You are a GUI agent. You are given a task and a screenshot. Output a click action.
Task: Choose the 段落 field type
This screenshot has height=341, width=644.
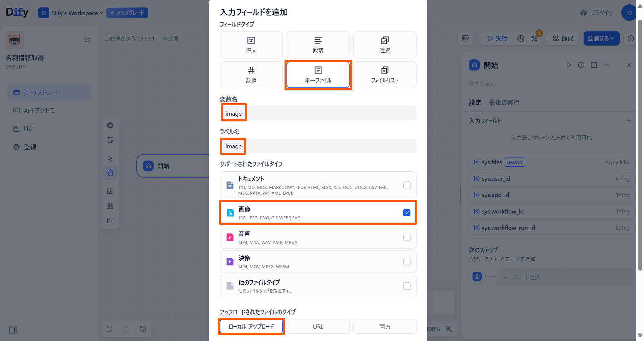click(318, 45)
